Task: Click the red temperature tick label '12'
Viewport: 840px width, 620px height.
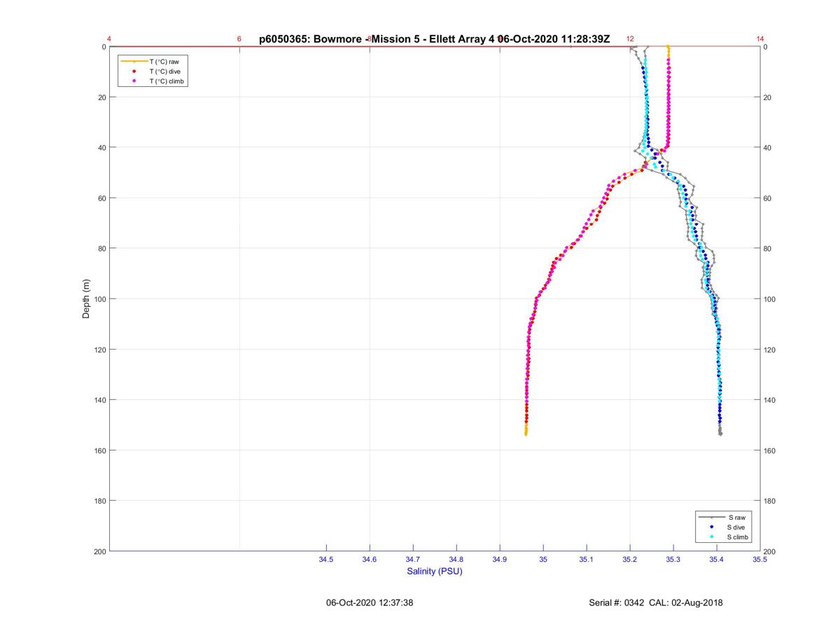Action: click(630, 39)
